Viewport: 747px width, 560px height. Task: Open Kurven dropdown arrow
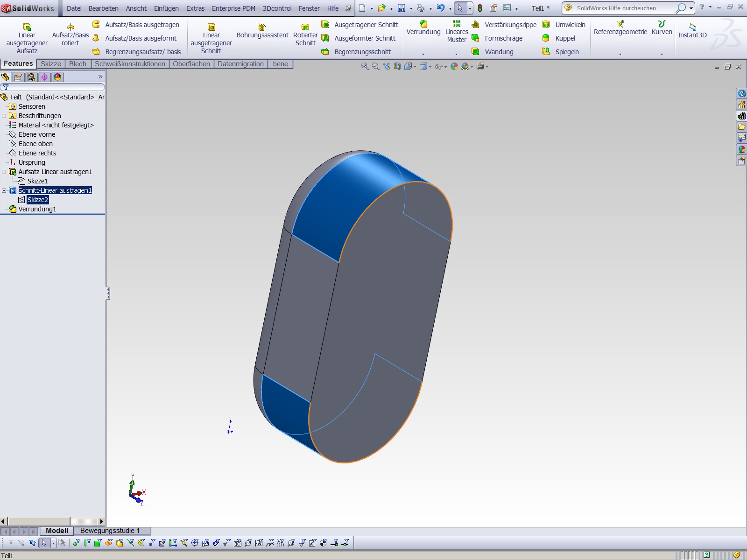[x=662, y=54]
